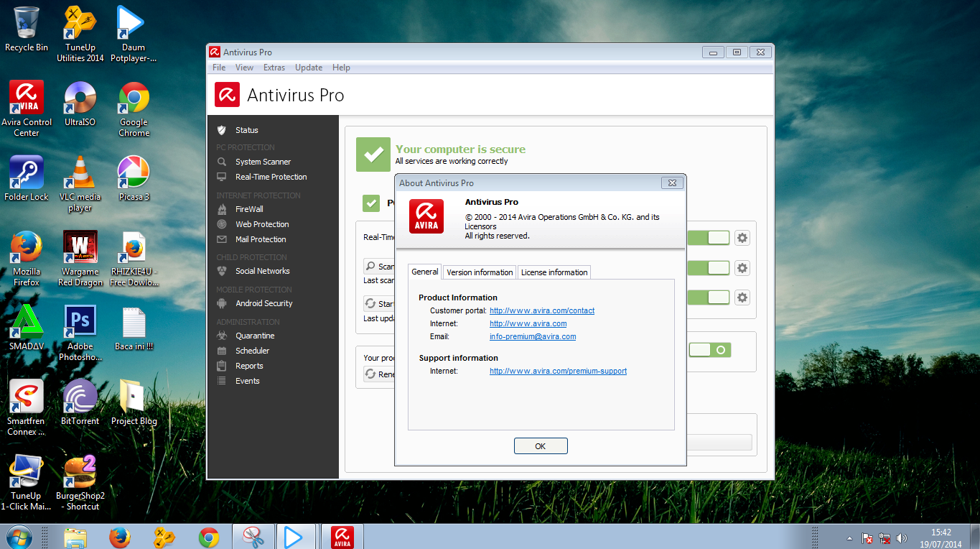Open the File menu
This screenshot has height=549, width=980.
(219, 68)
